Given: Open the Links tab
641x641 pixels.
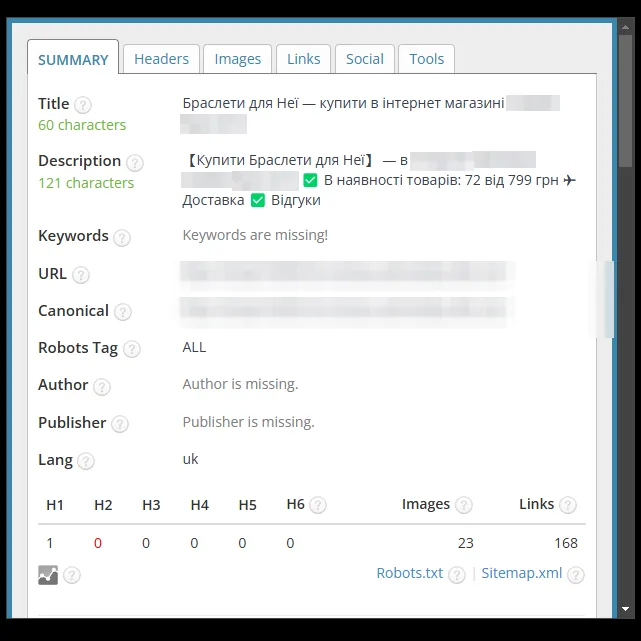Looking at the screenshot, I should (x=303, y=59).
